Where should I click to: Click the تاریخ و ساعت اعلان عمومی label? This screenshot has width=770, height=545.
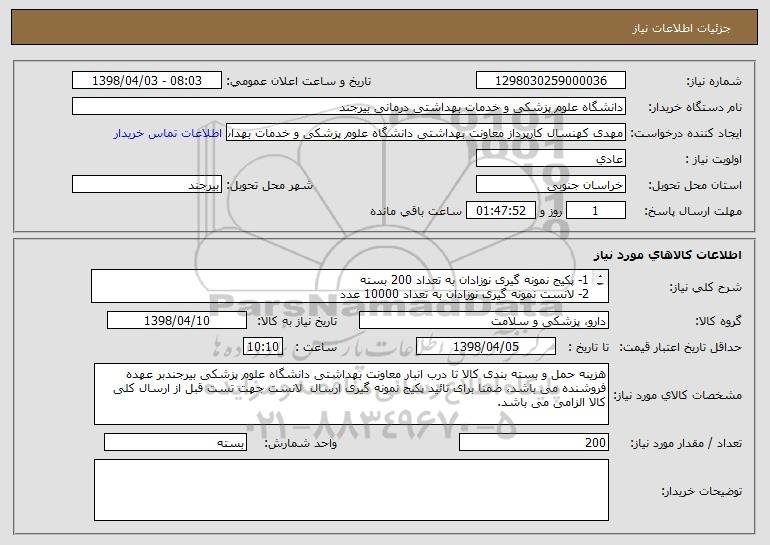(299, 81)
